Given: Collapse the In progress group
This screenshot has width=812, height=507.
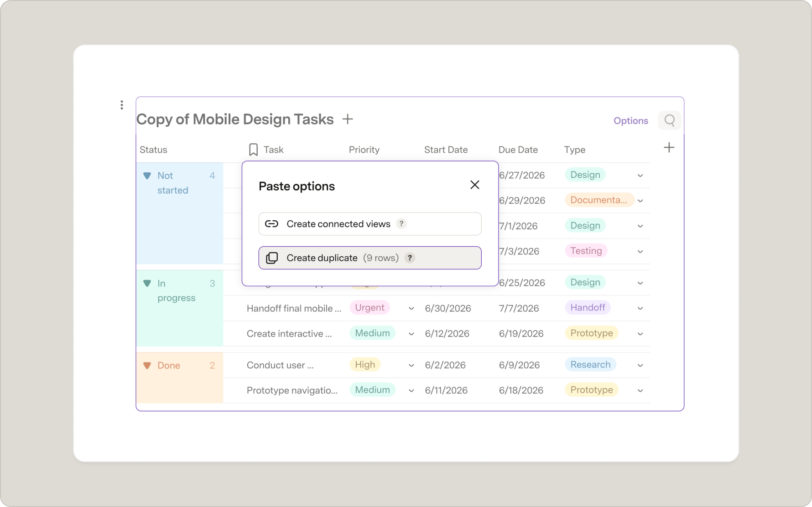Looking at the screenshot, I should (147, 284).
